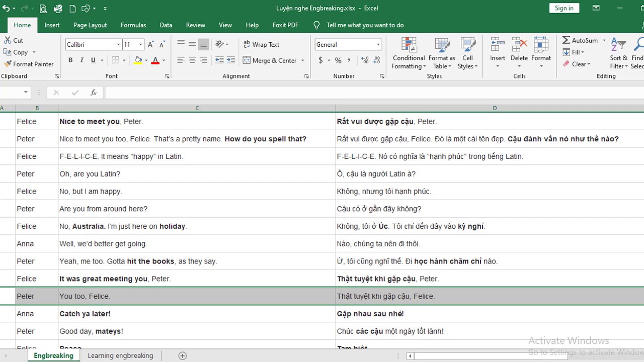Click the Undo arrow in quick access toolbar

point(6,9)
